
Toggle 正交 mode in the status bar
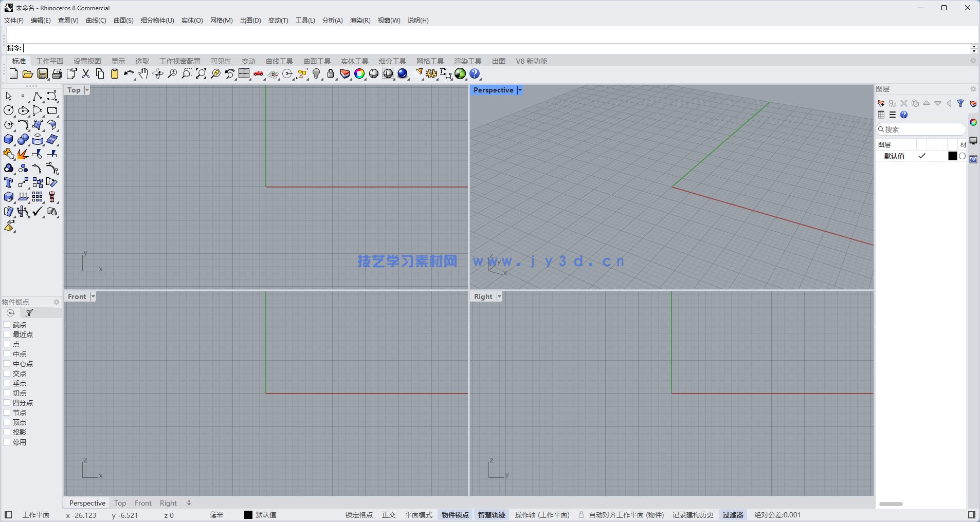click(x=388, y=514)
